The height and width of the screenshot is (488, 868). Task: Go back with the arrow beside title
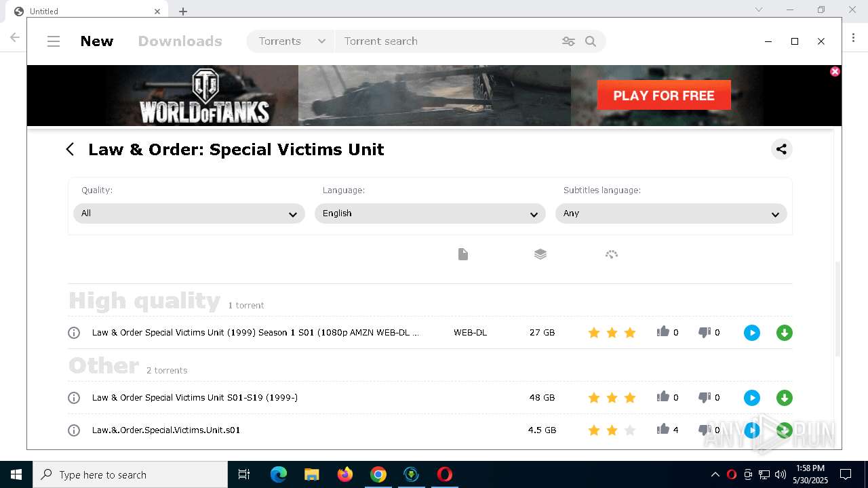(x=70, y=149)
